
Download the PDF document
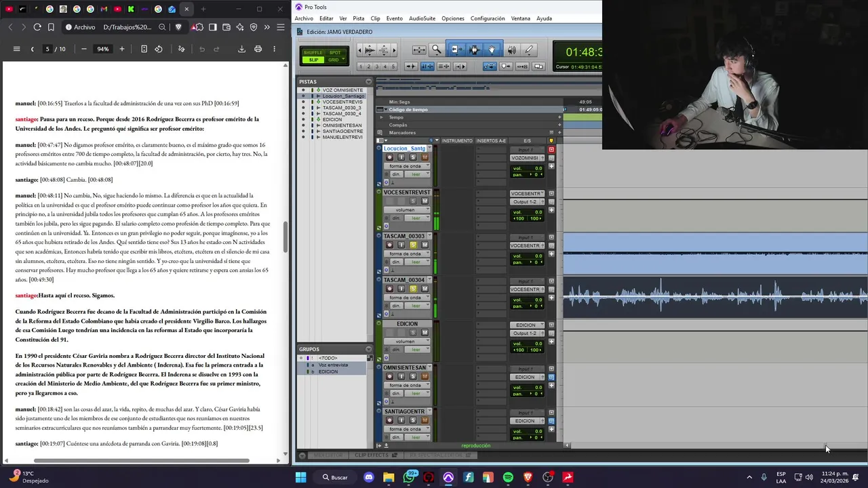click(x=241, y=49)
